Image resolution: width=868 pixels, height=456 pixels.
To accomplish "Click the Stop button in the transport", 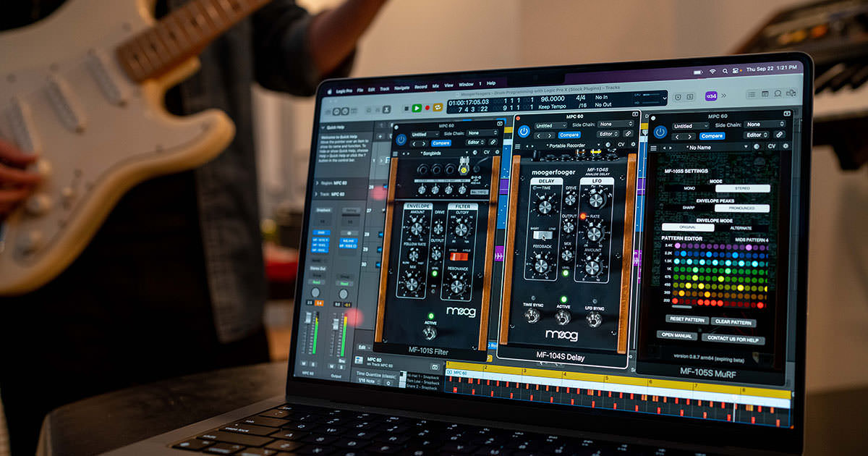I will (407, 109).
